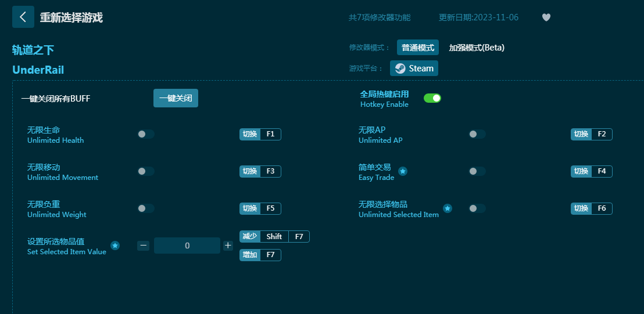Click the F1 hotkey button for Unlimited Health
The width and height of the screenshot is (644, 314).
coord(270,134)
